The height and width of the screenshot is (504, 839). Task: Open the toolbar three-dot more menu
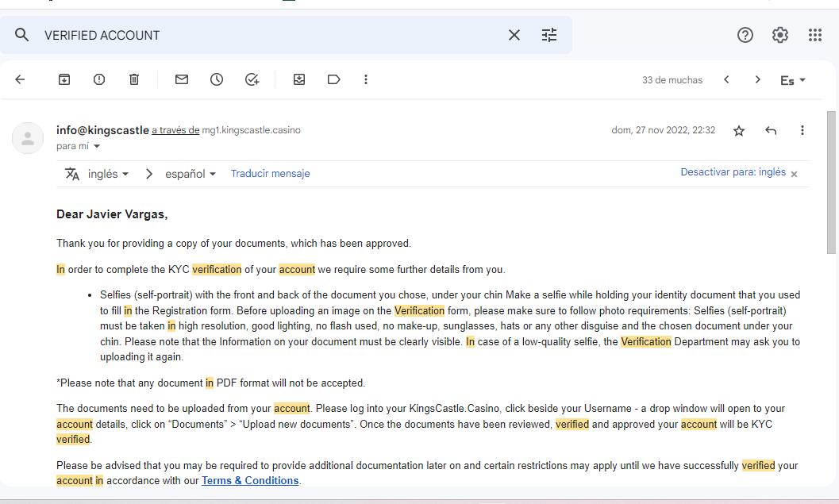click(x=366, y=79)
